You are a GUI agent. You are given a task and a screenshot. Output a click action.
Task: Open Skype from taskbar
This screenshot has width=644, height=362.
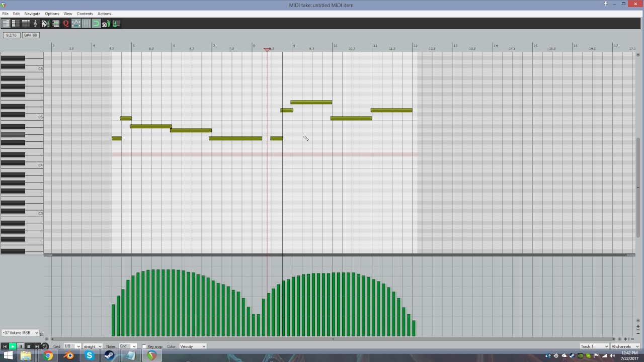pyautogui.click(x=90, y=355)
